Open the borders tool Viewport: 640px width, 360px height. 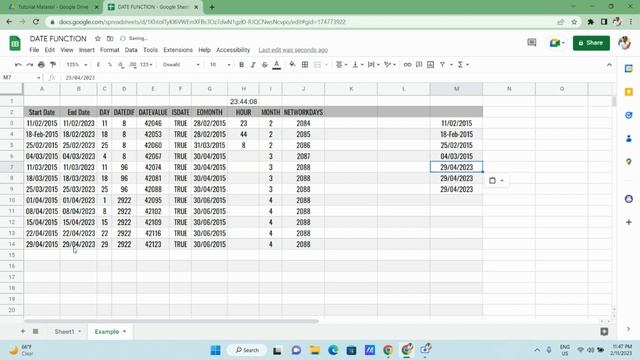click(304, 64)
